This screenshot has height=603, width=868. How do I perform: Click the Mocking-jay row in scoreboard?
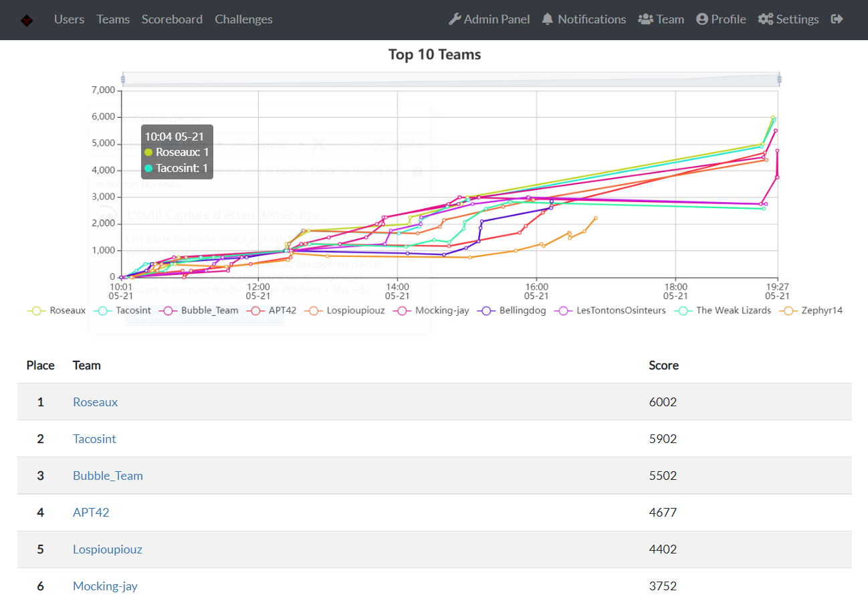tap(435, 586)
